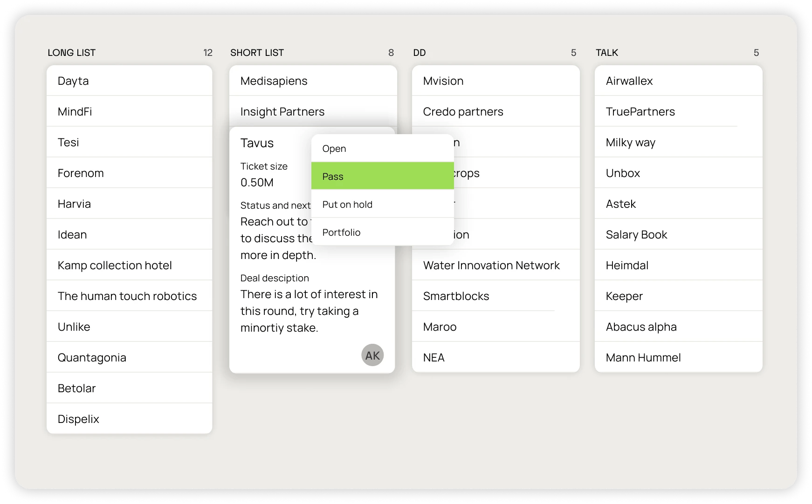Click the Unlike deal
The width and height of the screenshot is (812, 504).
pos(130,327)
